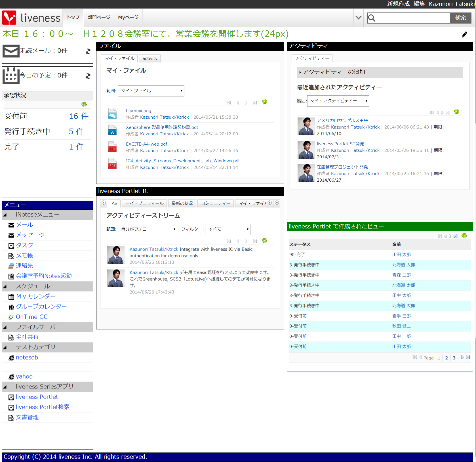Image resolution: width=476 pixels, height=462 pixels.
Task: Click the 検索 search button
Action: [x=461, y=18]
